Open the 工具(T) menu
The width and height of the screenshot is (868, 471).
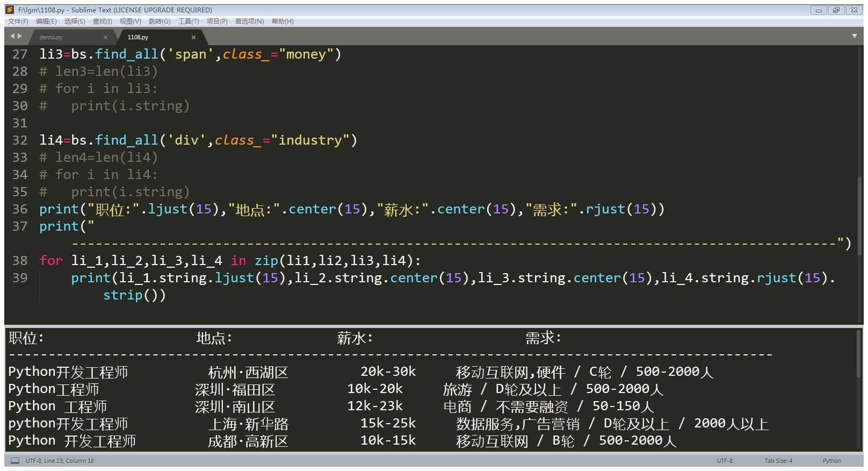click(189, 22)
